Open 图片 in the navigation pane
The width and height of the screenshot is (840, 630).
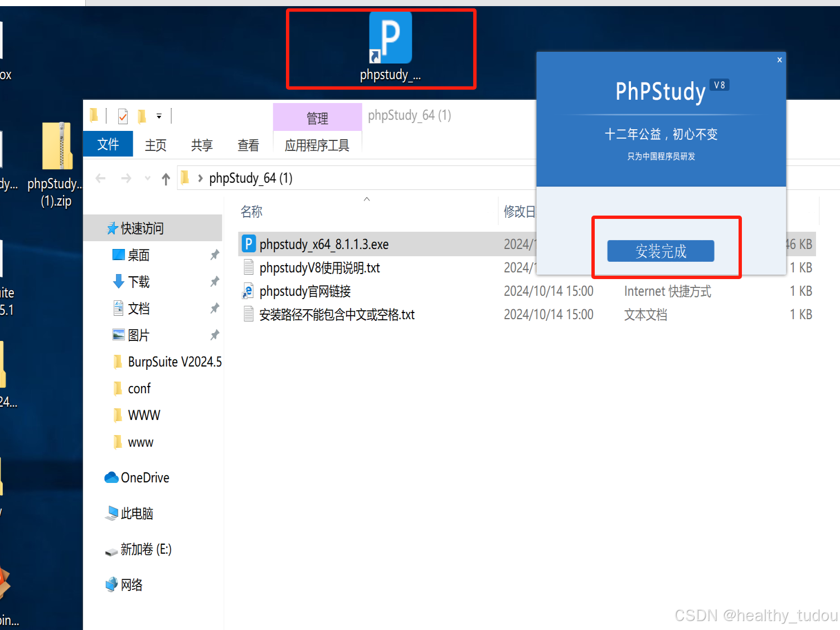138,335
